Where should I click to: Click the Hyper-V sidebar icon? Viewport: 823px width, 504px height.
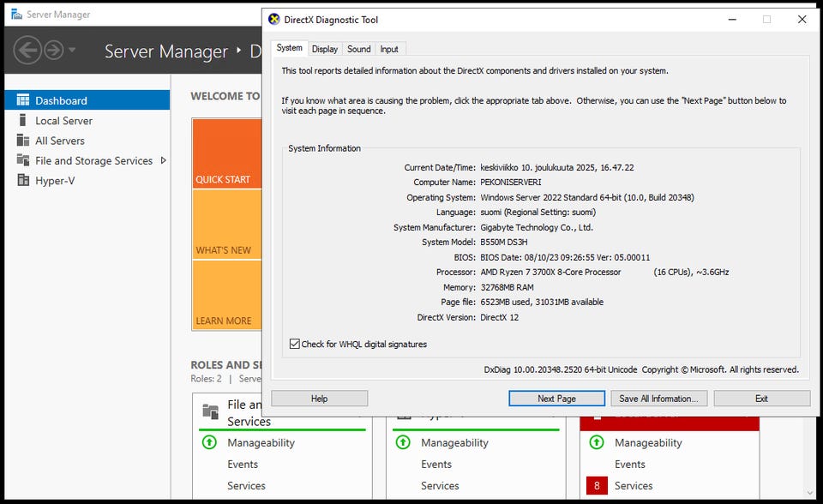click(x=23, y=180)
